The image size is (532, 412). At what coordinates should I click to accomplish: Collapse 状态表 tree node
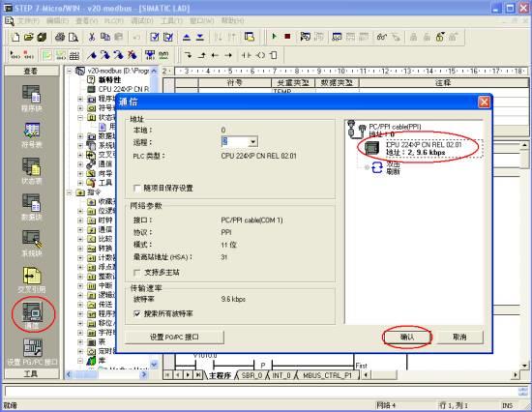(80, 117)
